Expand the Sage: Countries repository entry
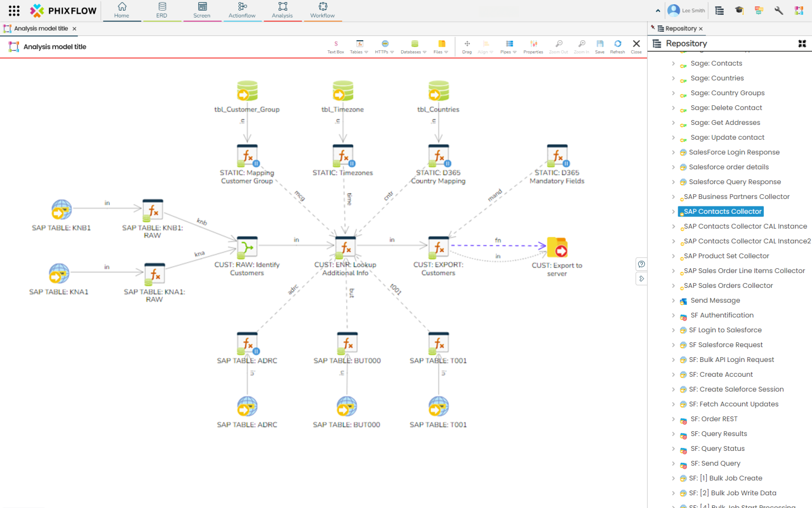812x508 pixels. [674, 78]
